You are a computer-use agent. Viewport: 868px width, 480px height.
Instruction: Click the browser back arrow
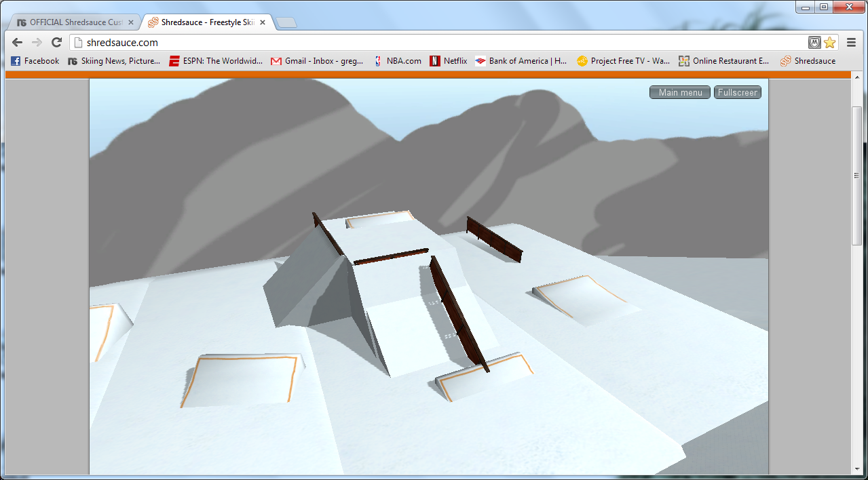coord(18,42)
